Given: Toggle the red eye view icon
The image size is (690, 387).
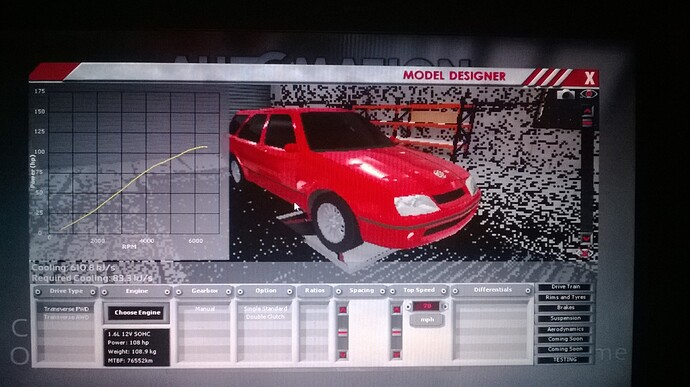Looking at the screenshot, I should pyautogui.click(x=588, y=94).
